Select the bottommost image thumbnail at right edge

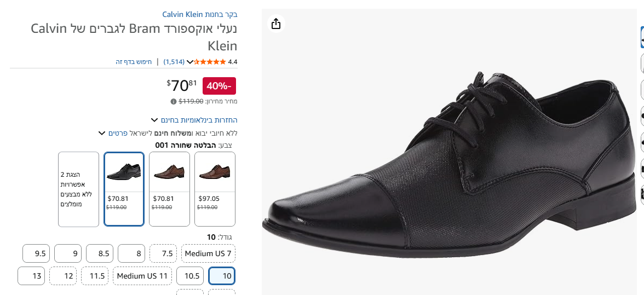pos(642,195)
